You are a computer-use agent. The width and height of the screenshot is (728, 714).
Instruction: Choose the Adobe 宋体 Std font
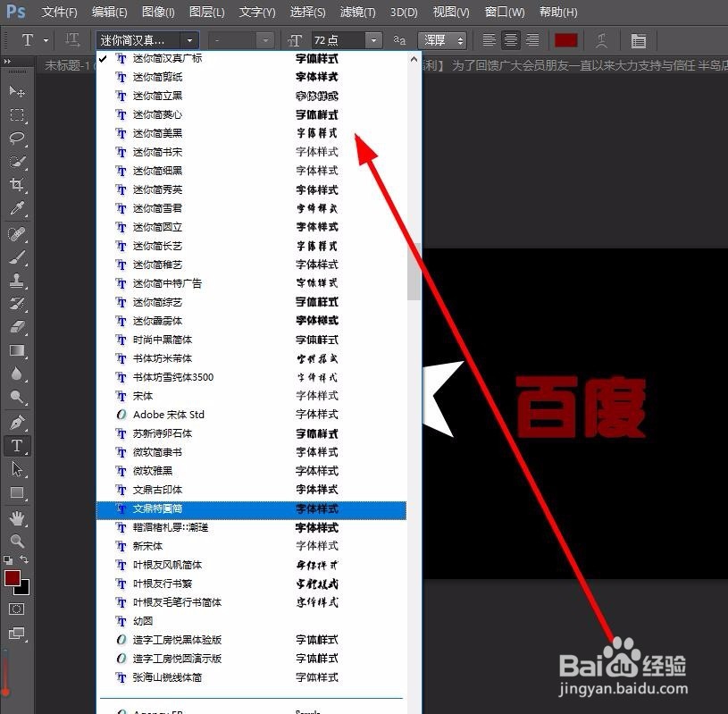[251, 415]
